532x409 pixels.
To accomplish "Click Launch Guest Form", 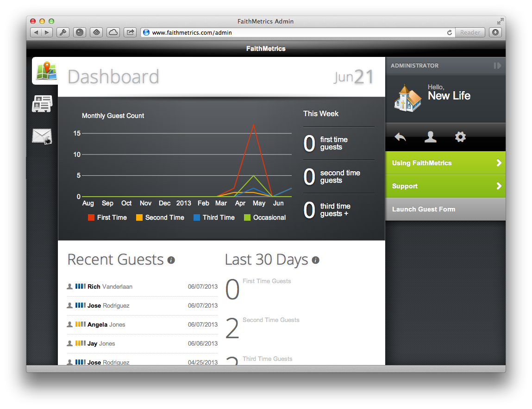I will point(424,209).
